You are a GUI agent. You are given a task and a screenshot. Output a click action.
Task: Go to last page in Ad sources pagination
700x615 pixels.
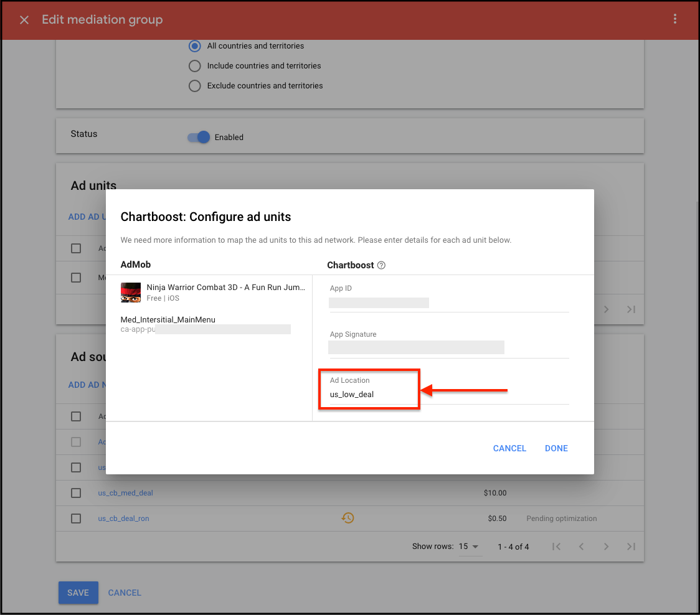pos(631,547)
